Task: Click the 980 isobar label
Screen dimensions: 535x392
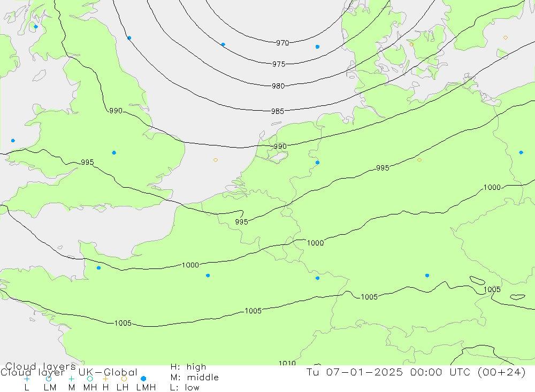Action: (278, 86)
